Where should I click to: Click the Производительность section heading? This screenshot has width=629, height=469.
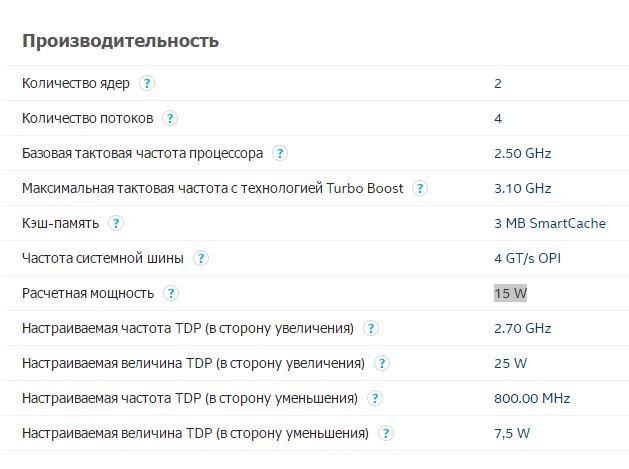(x=120, y=41)
